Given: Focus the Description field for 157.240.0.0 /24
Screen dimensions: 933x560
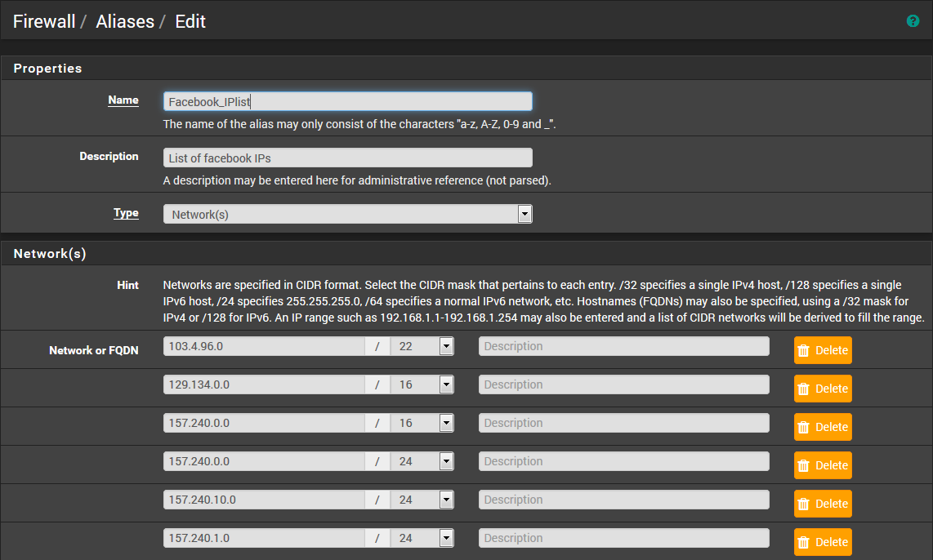Looking at the screenshot, I should [624, 461].
